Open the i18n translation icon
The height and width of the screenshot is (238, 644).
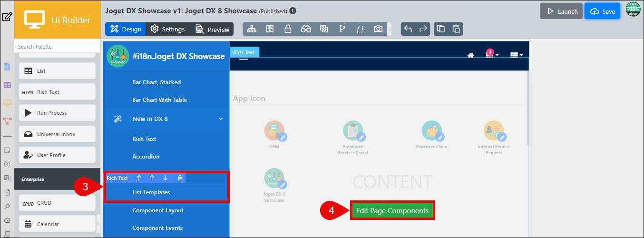tap(324, 29)
